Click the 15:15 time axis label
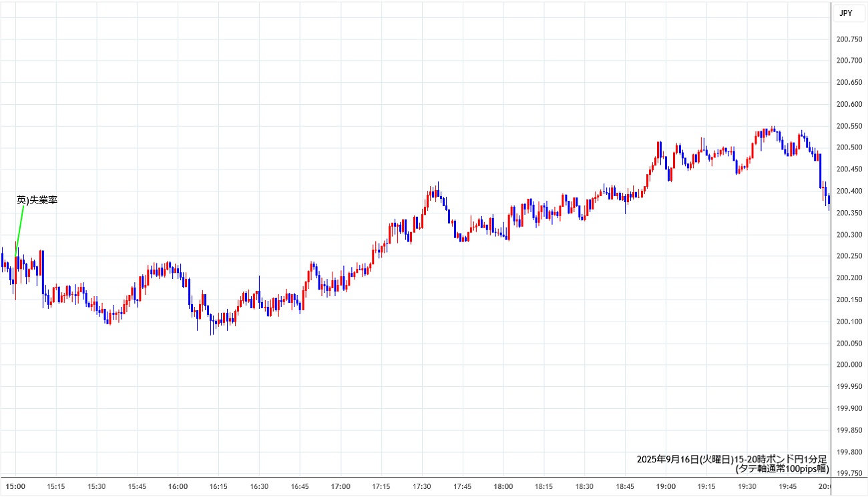 (56, 486)
